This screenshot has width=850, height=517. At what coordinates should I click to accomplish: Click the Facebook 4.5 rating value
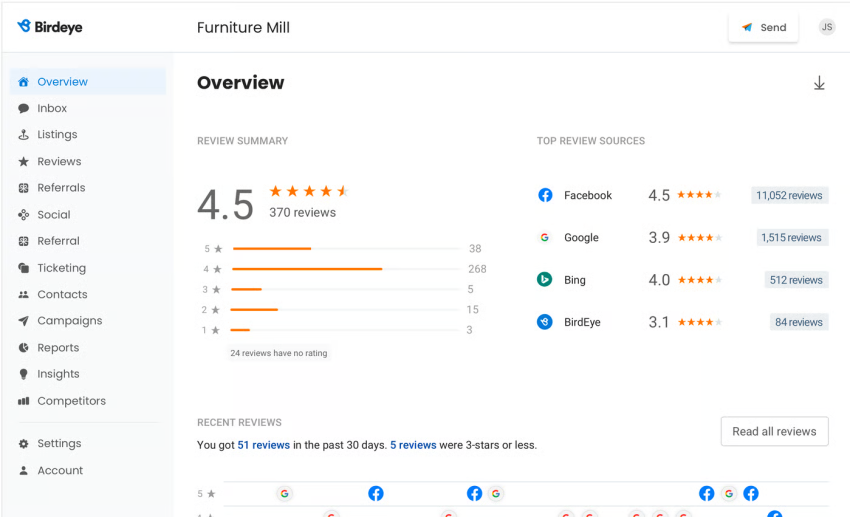coord(659,195)
